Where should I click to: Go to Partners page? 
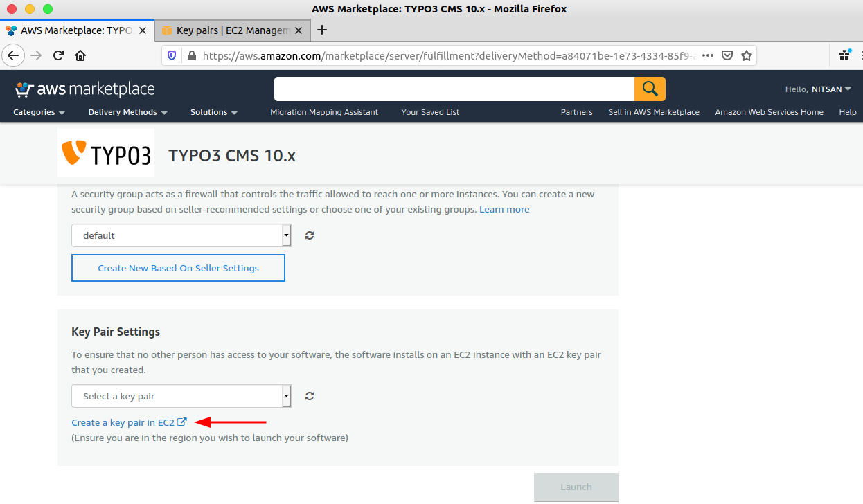[577, 112]
